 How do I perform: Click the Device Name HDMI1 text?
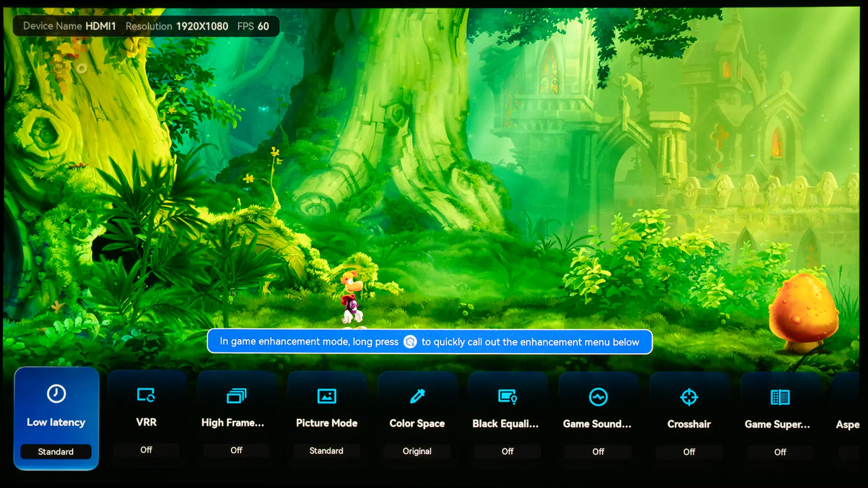pos(70,26)
